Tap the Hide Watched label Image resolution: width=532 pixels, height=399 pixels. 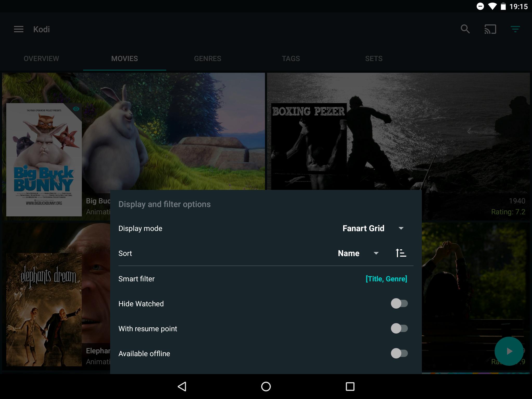[x=141, y=304]
